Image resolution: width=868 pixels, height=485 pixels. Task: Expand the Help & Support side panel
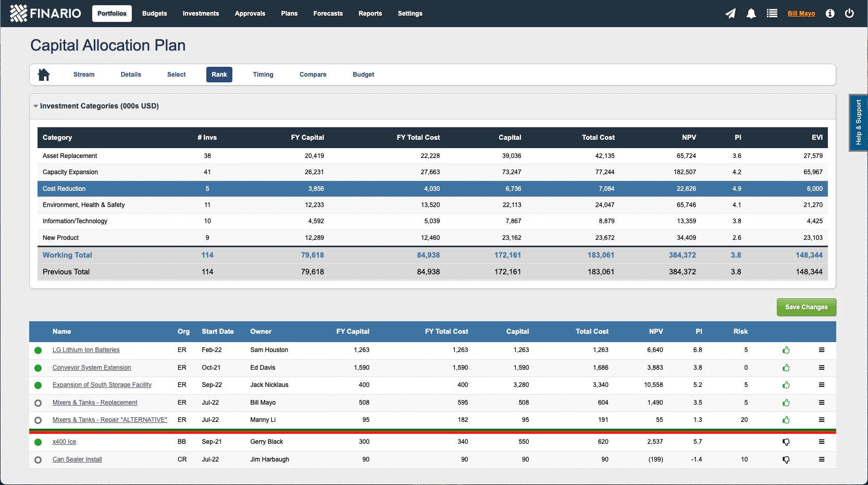coord(859,123)
